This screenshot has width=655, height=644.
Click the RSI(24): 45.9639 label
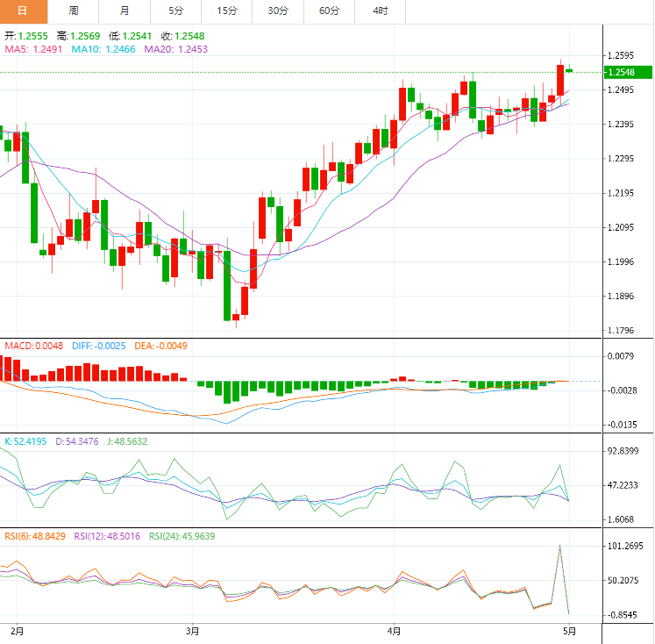point(182,536)
